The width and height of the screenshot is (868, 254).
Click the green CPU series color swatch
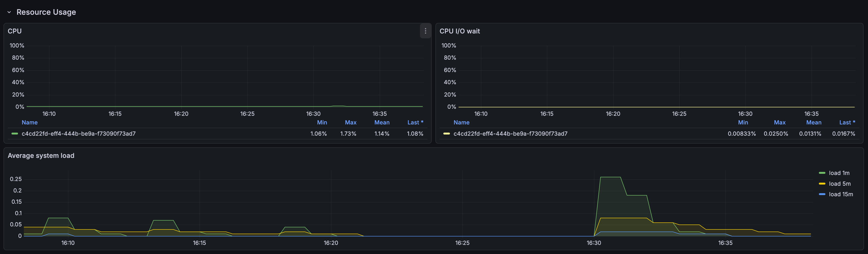[15, 134]
